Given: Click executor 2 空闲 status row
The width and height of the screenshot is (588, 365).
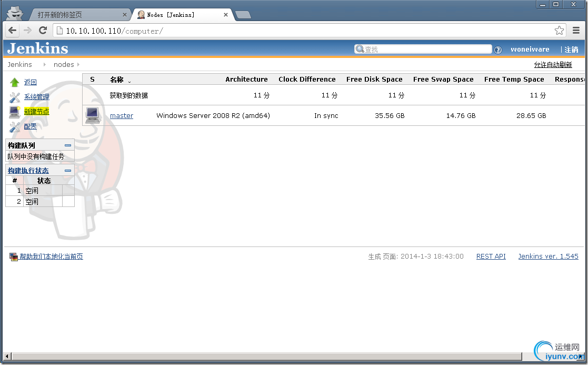Looking at the screenshot, I should point(40,201).
